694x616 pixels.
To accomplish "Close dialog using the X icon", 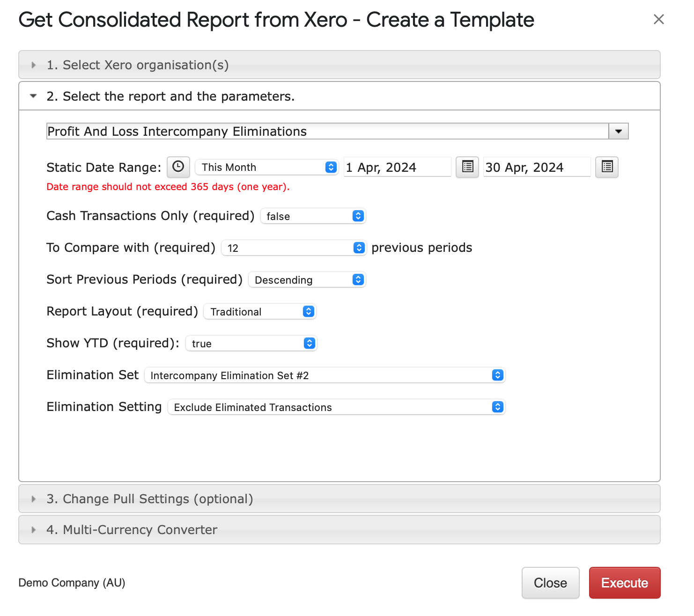I will point(658,20).
